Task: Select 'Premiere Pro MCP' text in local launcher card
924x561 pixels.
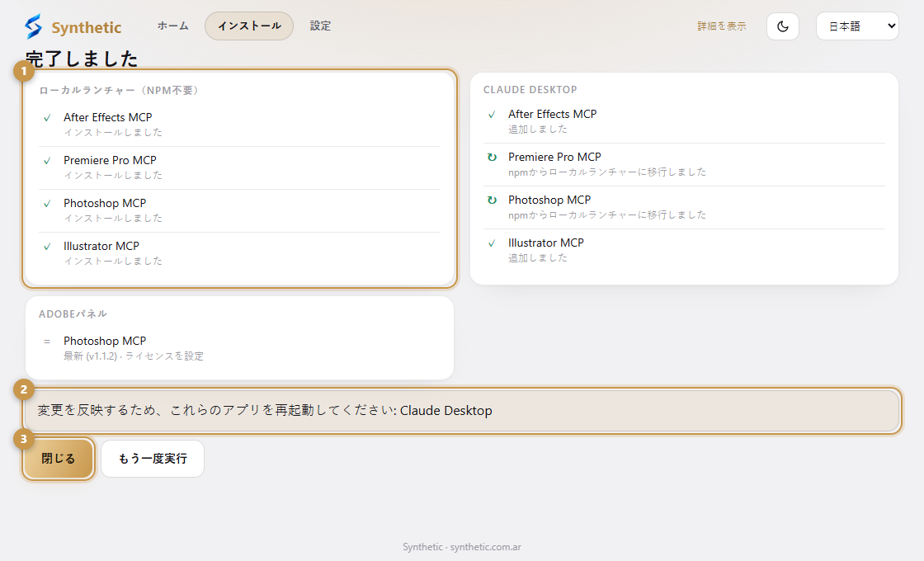Action: pyautogui.click(x=111, y=160)
